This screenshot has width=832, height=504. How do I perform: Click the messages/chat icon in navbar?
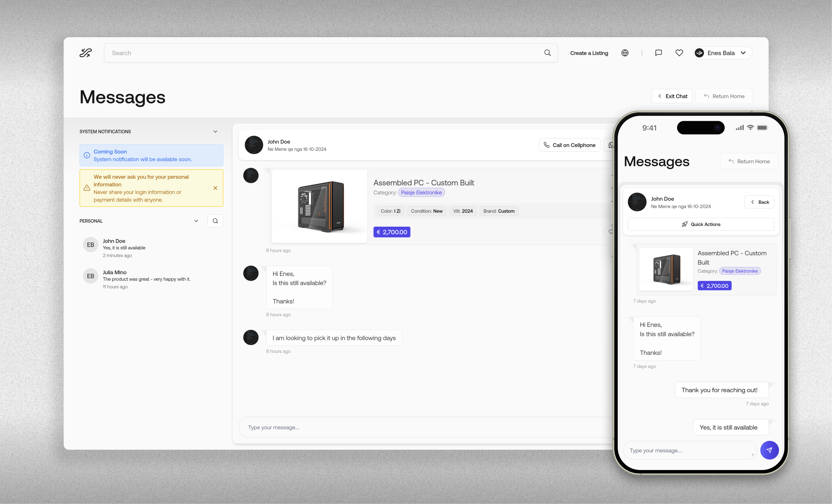[x=658, y=53]
